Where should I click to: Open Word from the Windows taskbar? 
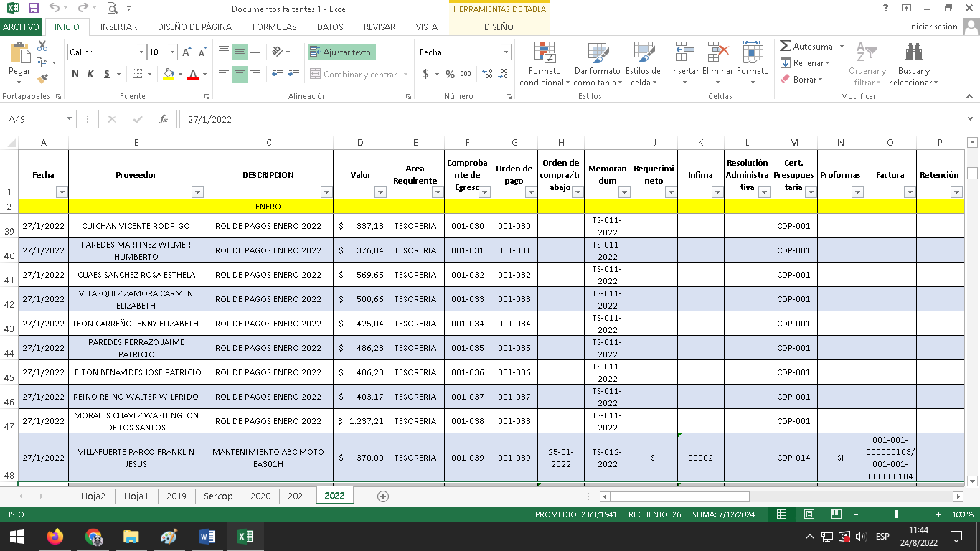coord(207,537)
